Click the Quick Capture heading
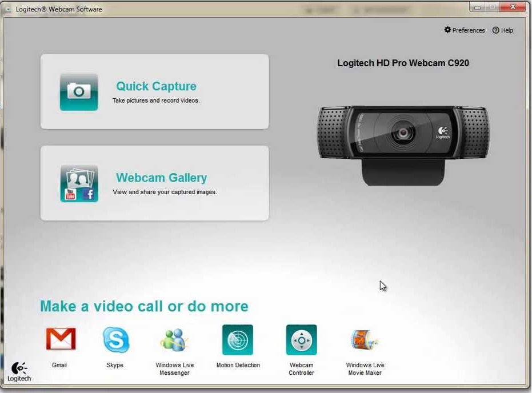532x393 pixels. (x=156, y=86)
